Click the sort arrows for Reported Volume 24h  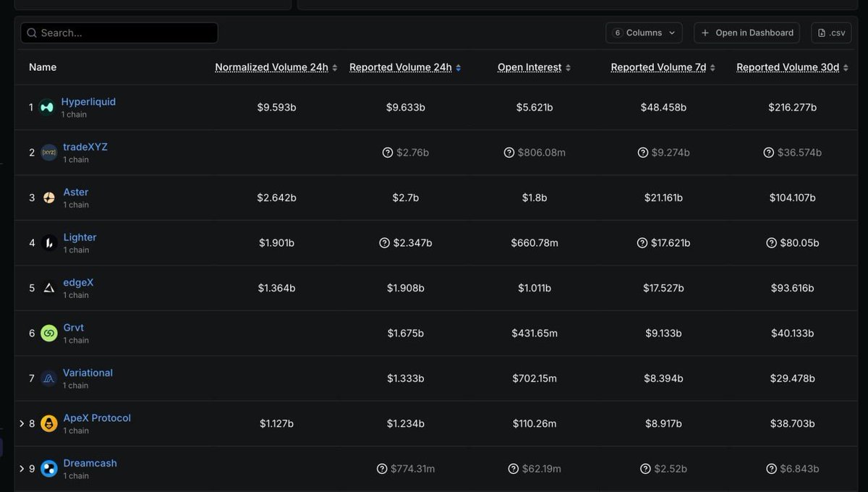click(459, 68)
